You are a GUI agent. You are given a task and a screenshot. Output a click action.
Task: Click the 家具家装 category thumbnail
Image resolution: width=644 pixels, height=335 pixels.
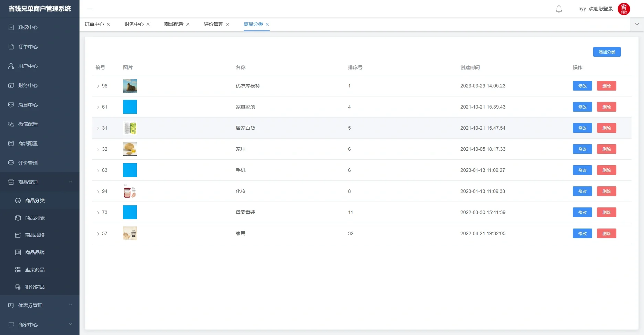[x=130, y=107]
